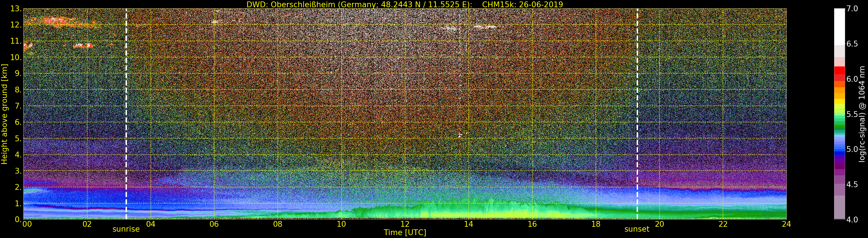Viewport: 868px width, 238px height.
Task: Select the '9.' tick on the height axis
Action: coord(18,73)
